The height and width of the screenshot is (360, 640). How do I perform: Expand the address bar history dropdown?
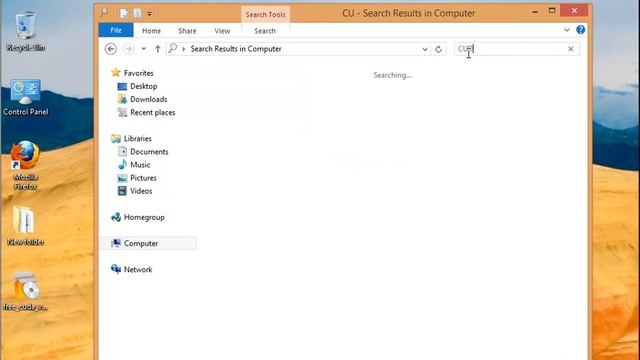425,49
